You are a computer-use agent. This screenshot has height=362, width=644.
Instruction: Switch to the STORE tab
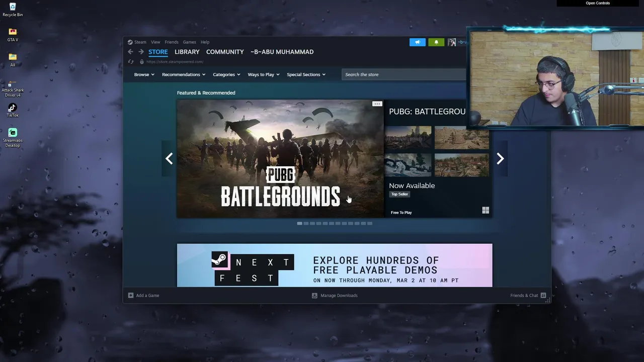tap(158, 52)
